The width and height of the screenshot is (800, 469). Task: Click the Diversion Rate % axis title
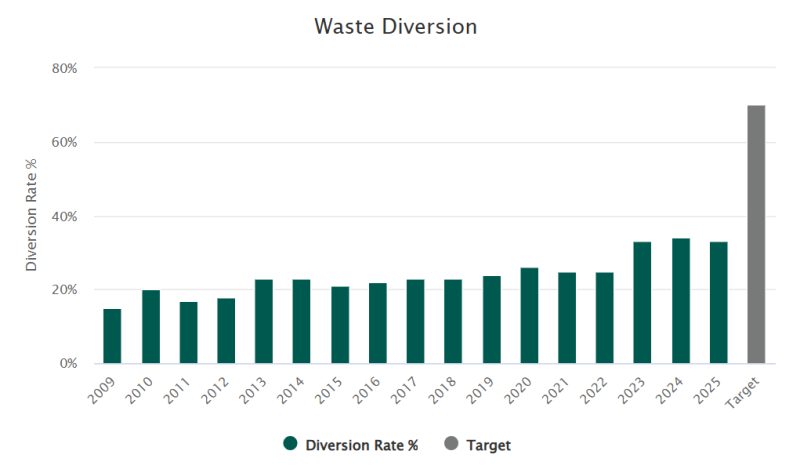(x=31, y=215)
